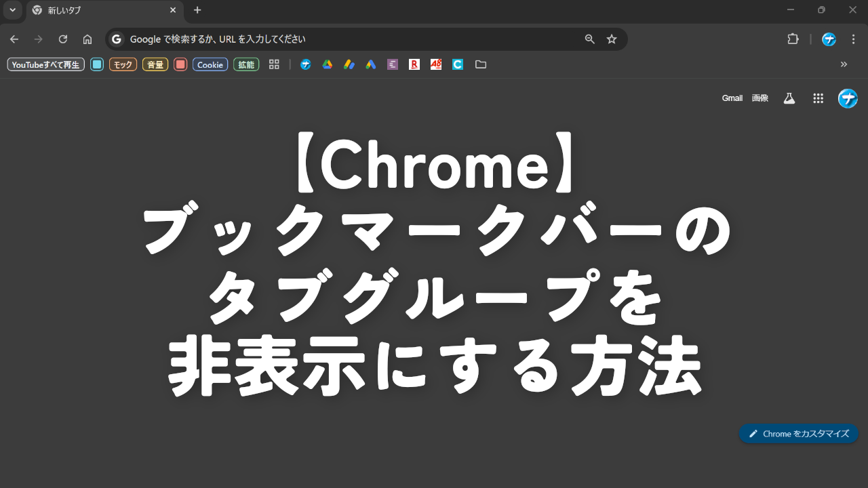Open the 音量 tab group

pos(155,64)
